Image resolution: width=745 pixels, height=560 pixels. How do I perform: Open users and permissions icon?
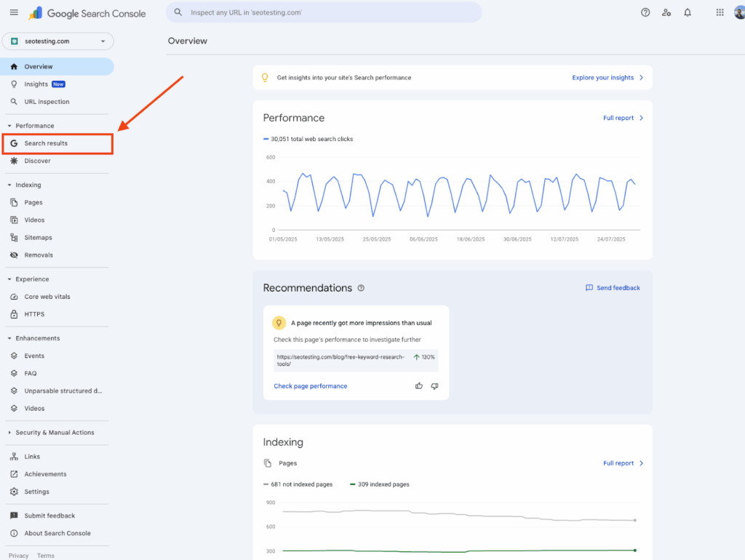pos(666,13)
